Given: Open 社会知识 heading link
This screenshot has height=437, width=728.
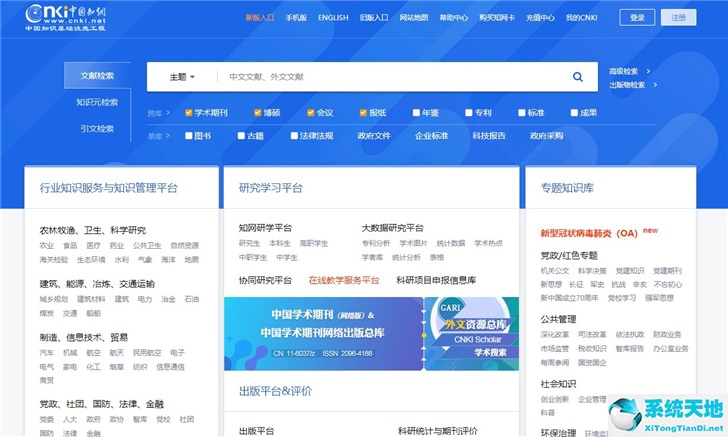Looking at the screenshot, I should (x=558, y=384).
